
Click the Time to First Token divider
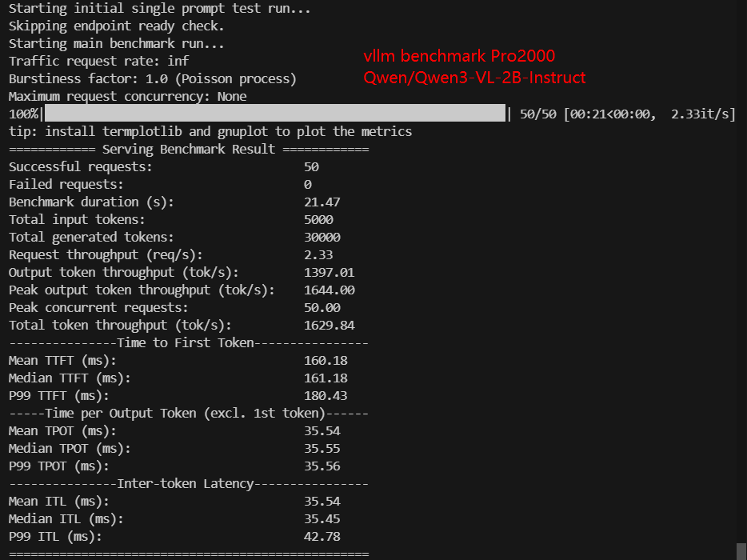189,342
